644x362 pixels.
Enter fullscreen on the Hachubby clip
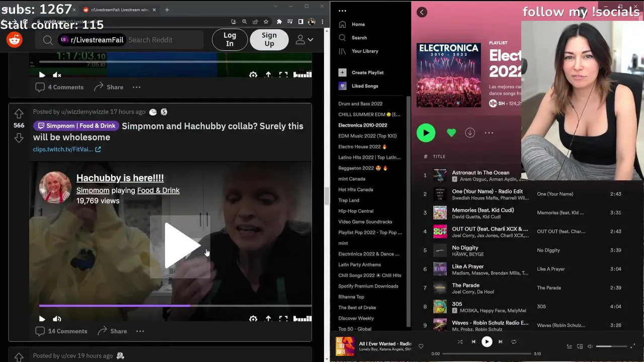coord(283,319)
